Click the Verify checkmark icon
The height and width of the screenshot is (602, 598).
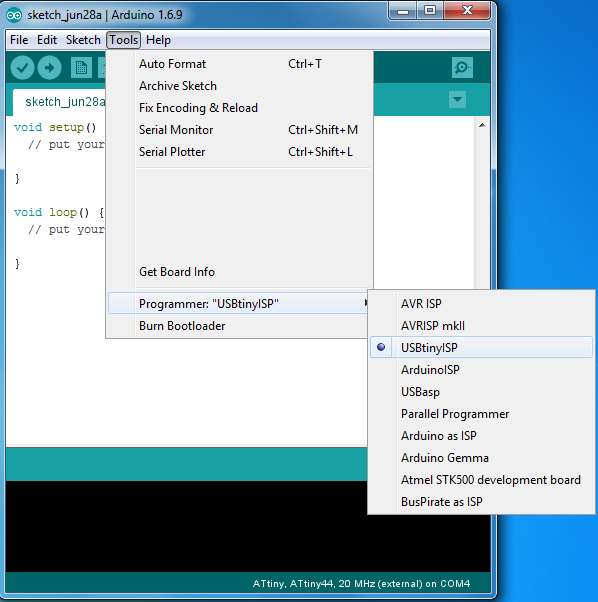point(22,68)
